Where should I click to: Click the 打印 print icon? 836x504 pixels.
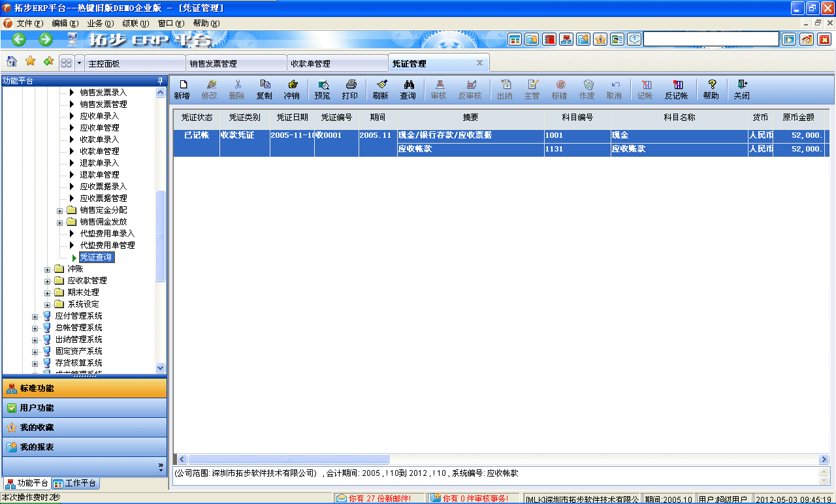coord(351,89)
